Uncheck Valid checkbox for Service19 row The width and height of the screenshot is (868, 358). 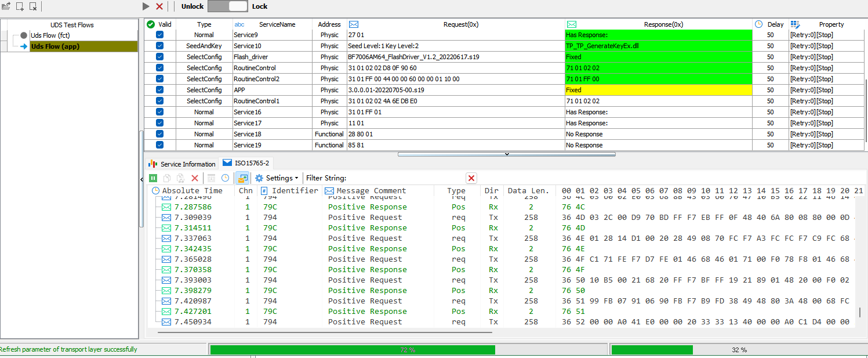coord(159,145)
